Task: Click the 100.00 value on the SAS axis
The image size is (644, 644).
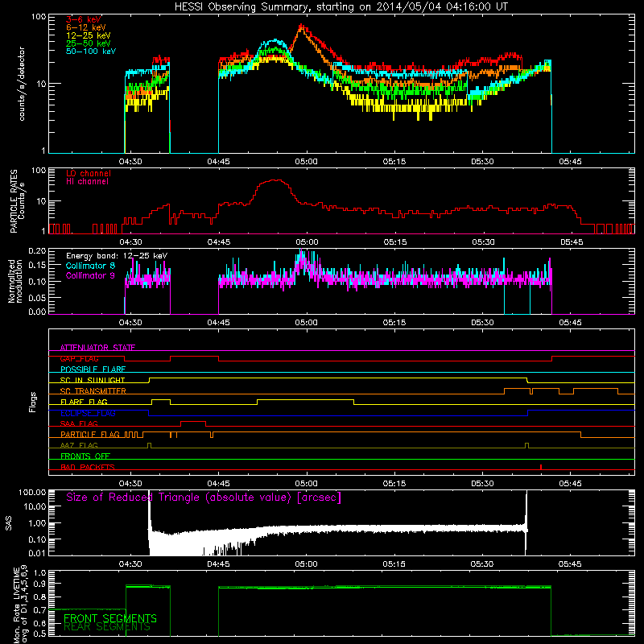Action: click(x=32, y=493)
